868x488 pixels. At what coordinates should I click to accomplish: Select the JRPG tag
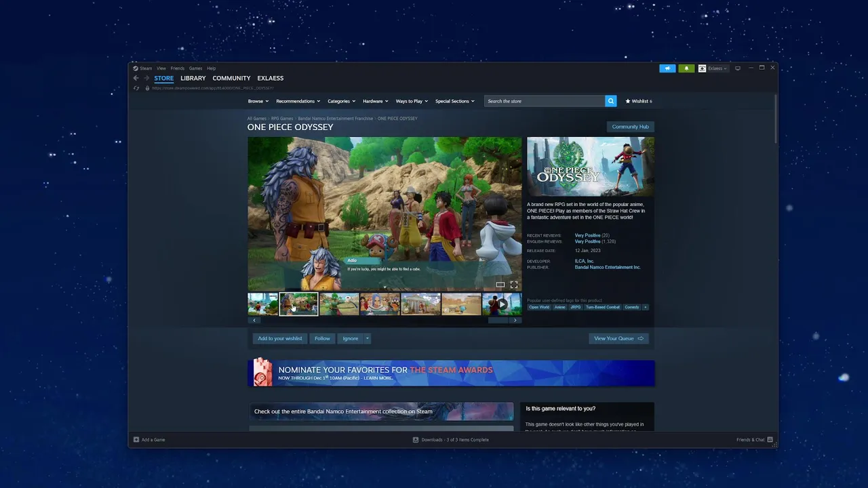tap(576, 307)
